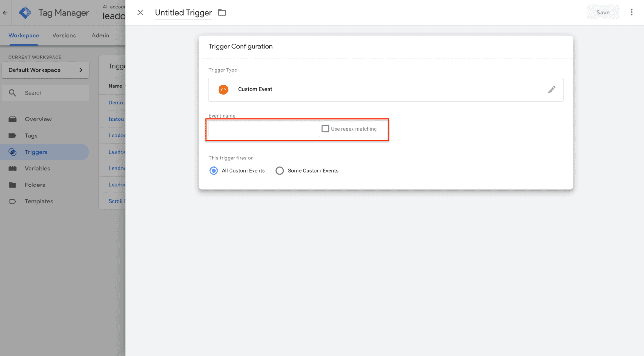Select the Some Custom Events radio button
Viewport: 644px width, 356px height.
click(x=280, y=170)
